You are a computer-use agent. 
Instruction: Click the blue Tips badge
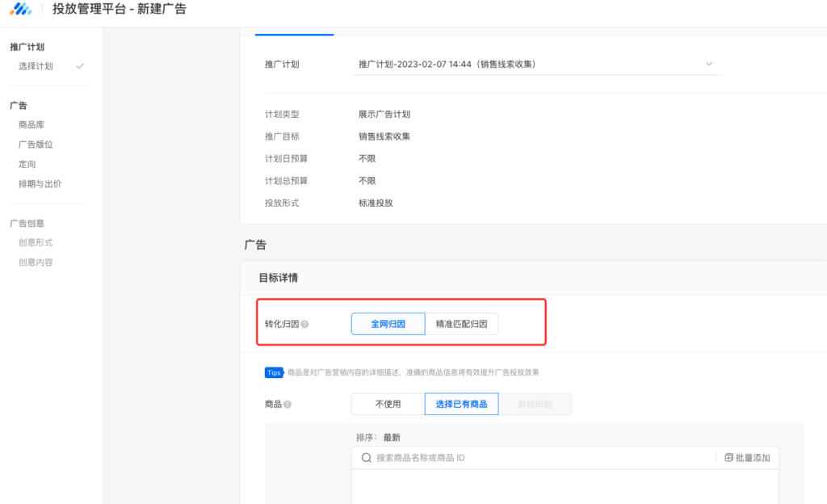tap(274, 372)
